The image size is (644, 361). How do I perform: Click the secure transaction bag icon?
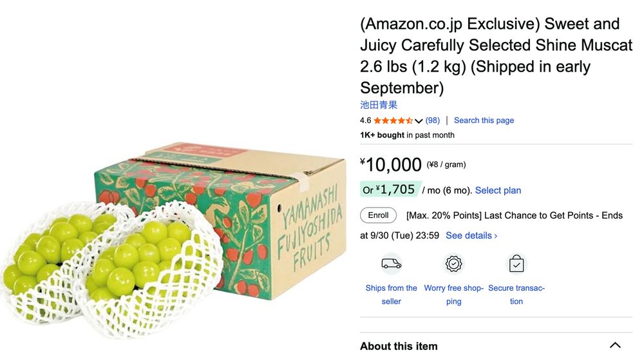pos(516,264)
